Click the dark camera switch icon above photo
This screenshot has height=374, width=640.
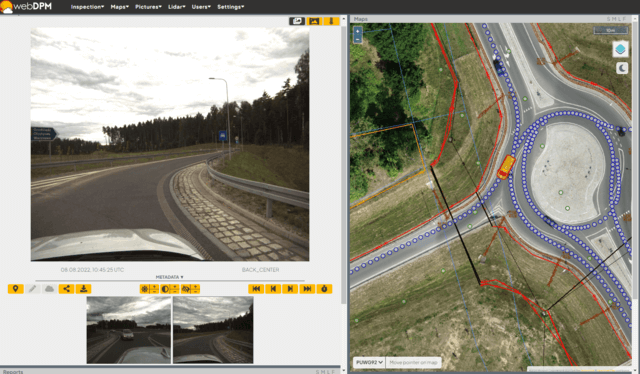[297, 21]
